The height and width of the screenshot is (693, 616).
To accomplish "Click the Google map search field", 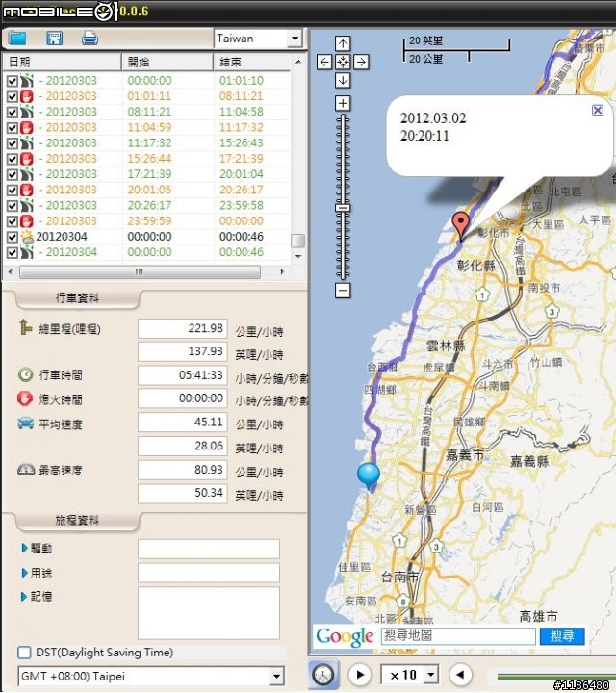I will (458, 636).
